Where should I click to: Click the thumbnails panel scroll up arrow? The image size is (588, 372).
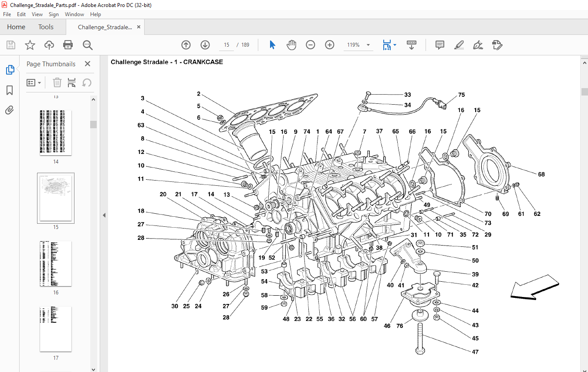pos(94,99)
